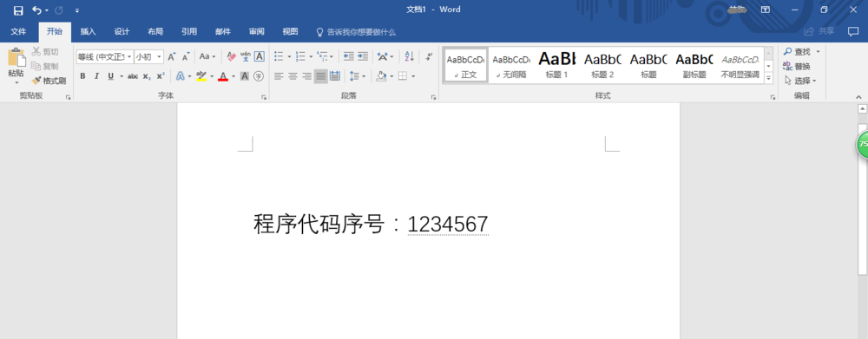
Task: Open the Change Case (Aa) dropdown
Action: click(207, 56)
